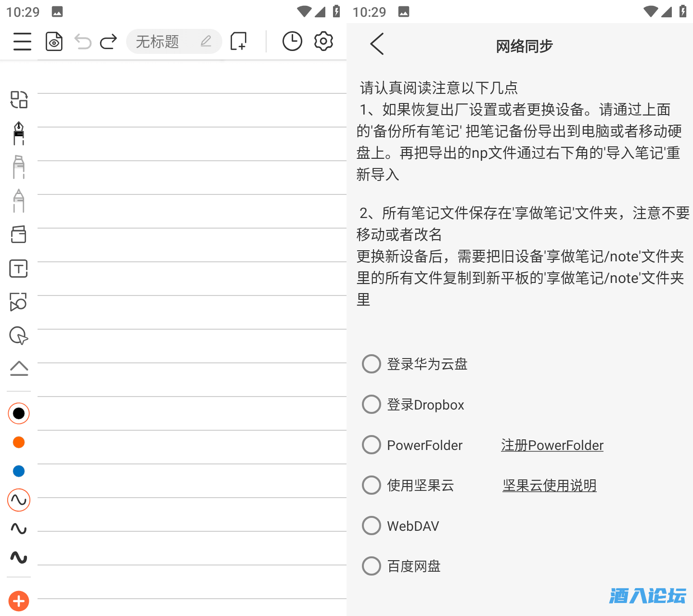Image resolution: width=693 pixels, height=616 pixels.
Task: Open the history clock icon
Action: point(292,42)
